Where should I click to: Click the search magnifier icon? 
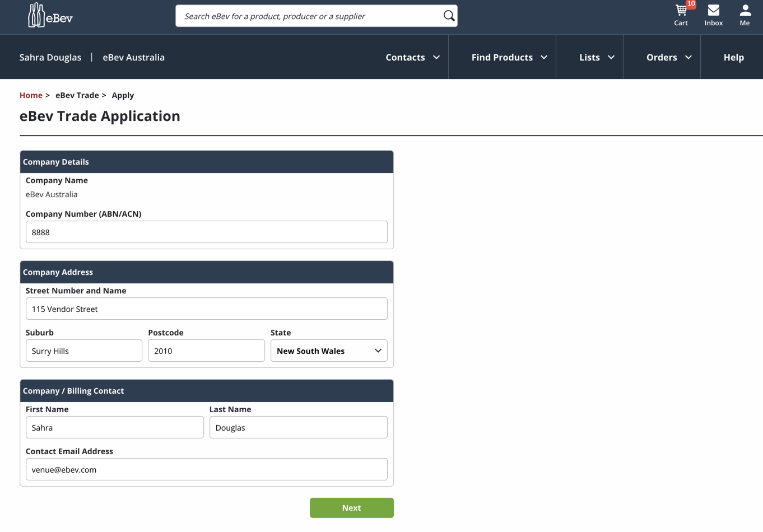pos(449,16)
